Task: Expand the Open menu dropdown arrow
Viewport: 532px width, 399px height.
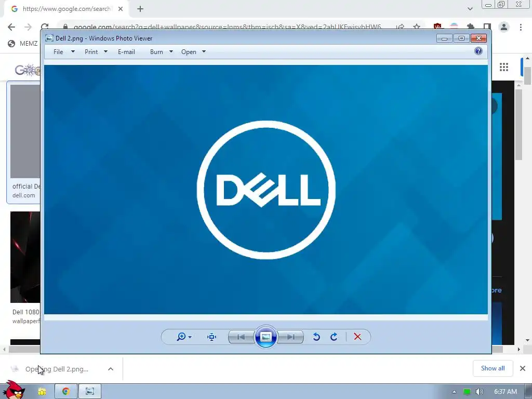Action: click(204, 51)
